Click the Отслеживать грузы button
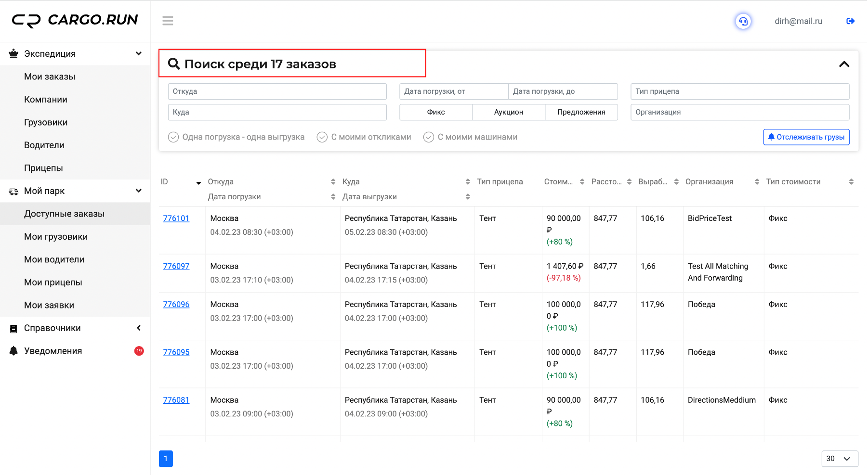 (806, 137)
